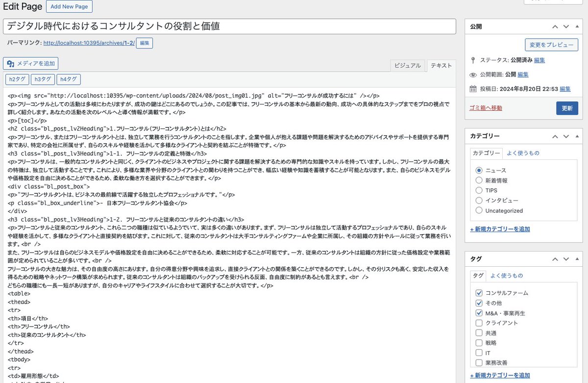
Task: Move 公開 panel up arrow
Action: (x=555, y=26)
